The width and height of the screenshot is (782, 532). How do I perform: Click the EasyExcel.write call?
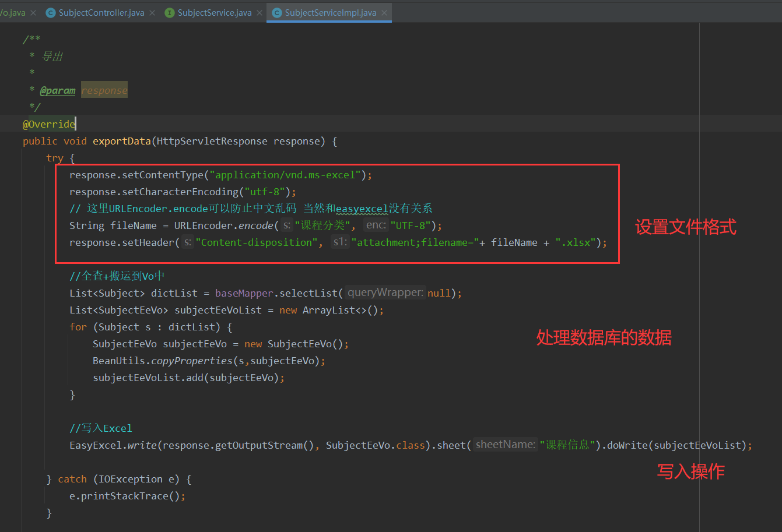pos(113,445)
